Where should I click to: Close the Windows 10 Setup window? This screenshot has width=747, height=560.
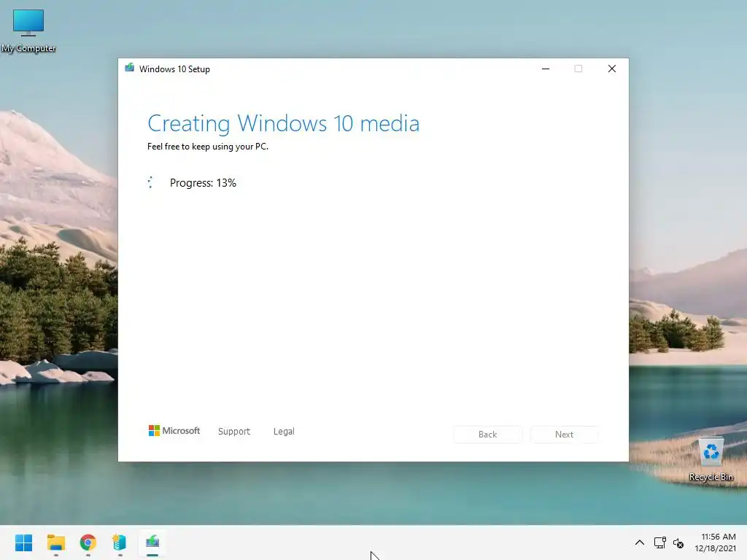tap(612, 69)
